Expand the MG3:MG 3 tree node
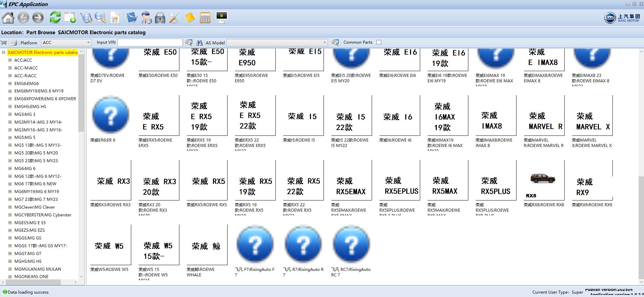Image resolution: width=644 pixels, height=297 pixels. click(10, 114)
